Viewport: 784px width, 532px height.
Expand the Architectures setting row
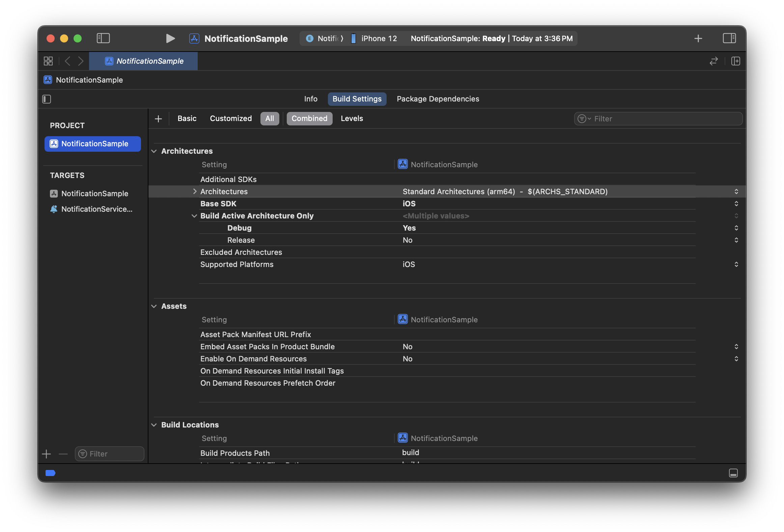click(x=195, y=191)
